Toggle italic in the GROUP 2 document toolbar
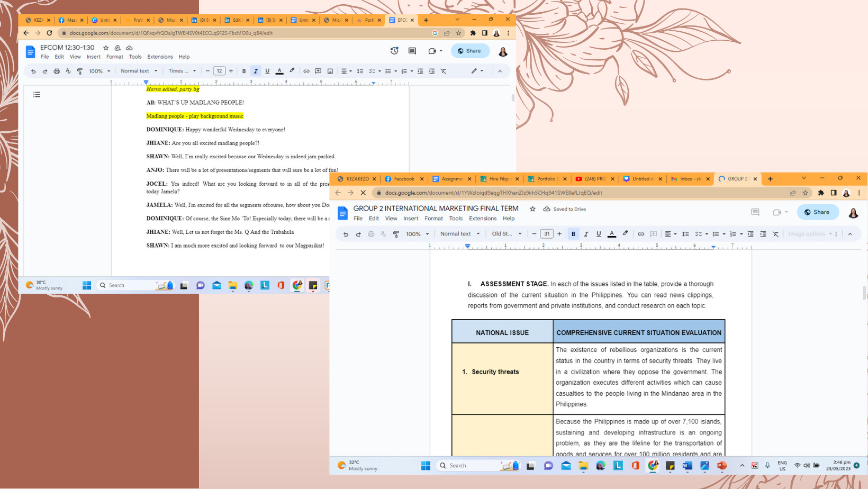Screen dimensions: 868x489 tap(586, 234)
